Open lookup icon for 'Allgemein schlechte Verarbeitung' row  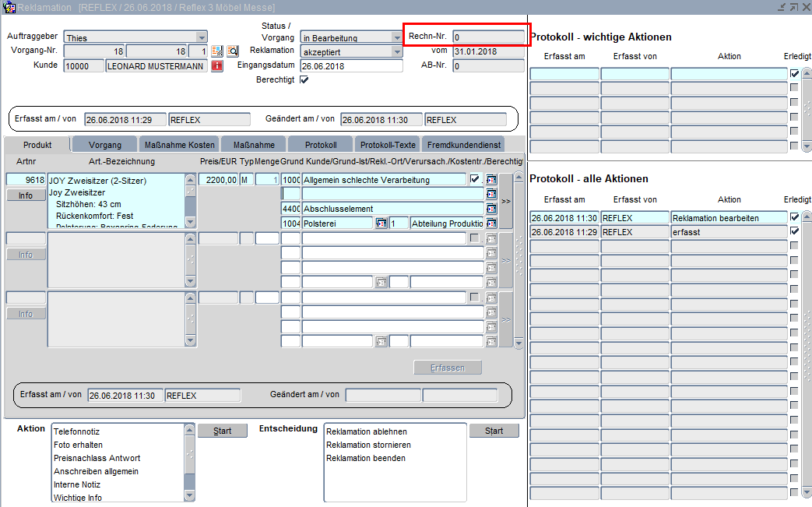tap(491, 180)
